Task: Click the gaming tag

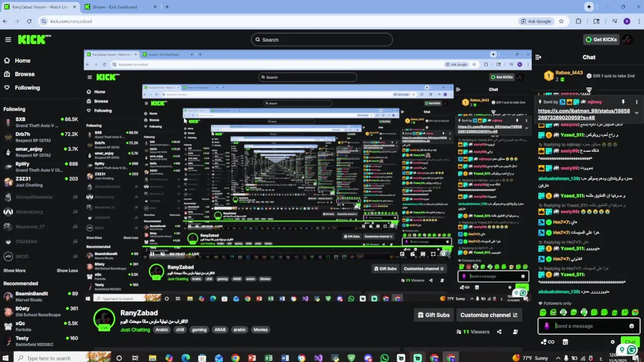Action: click(199, 330)
